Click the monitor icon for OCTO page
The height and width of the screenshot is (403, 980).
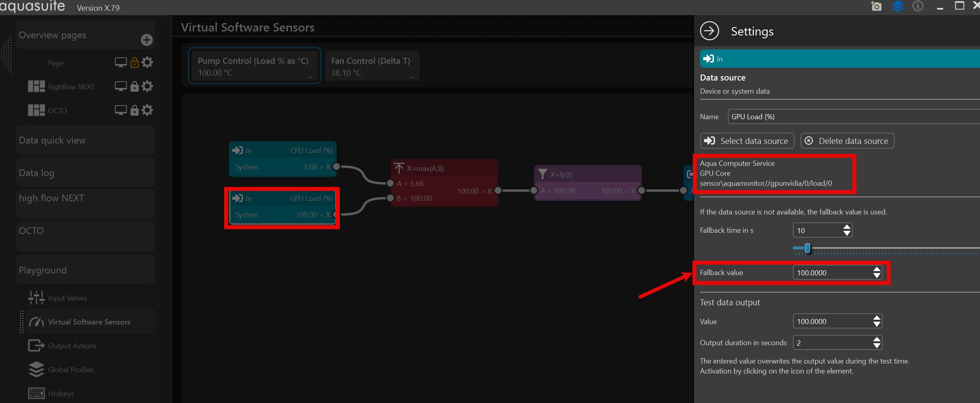[x=120, y=110]
